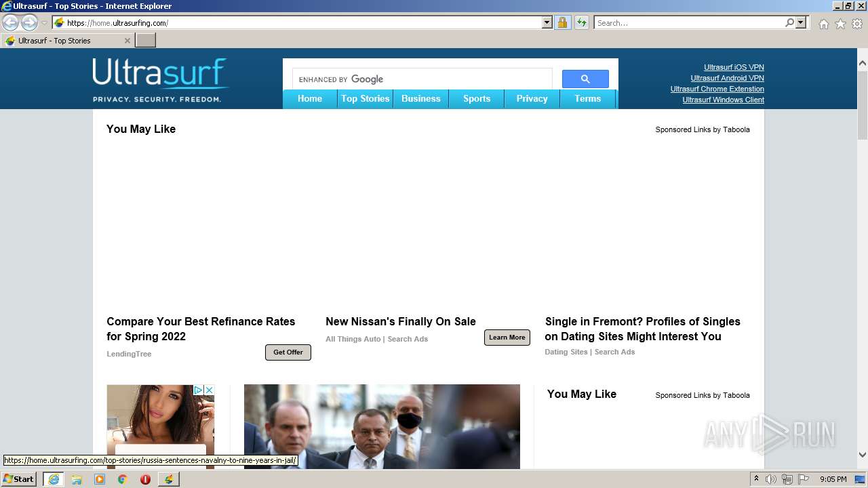This screenshot has height=488, width=868.
Task: Click the network tray icon
Action: tap(787, 479)
